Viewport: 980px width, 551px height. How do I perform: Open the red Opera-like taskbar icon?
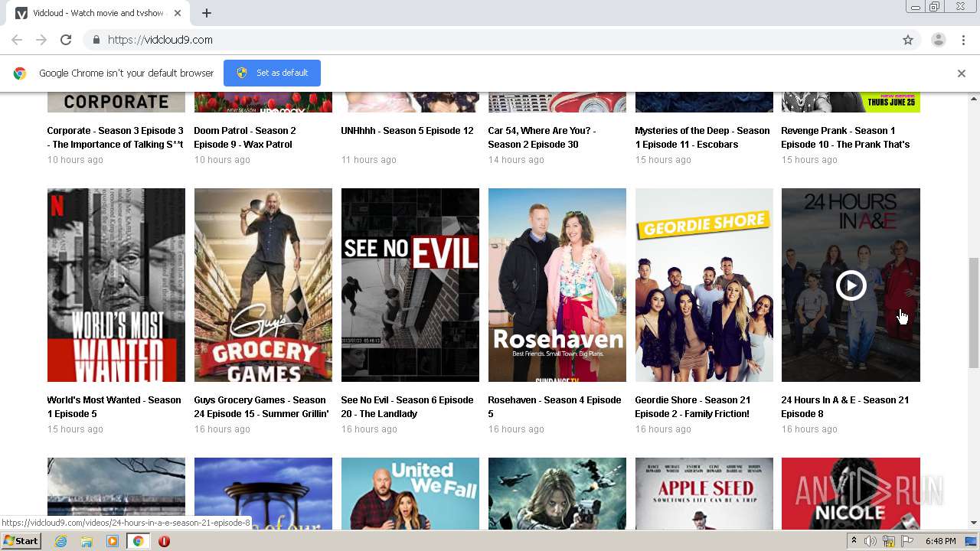[164, 541]
